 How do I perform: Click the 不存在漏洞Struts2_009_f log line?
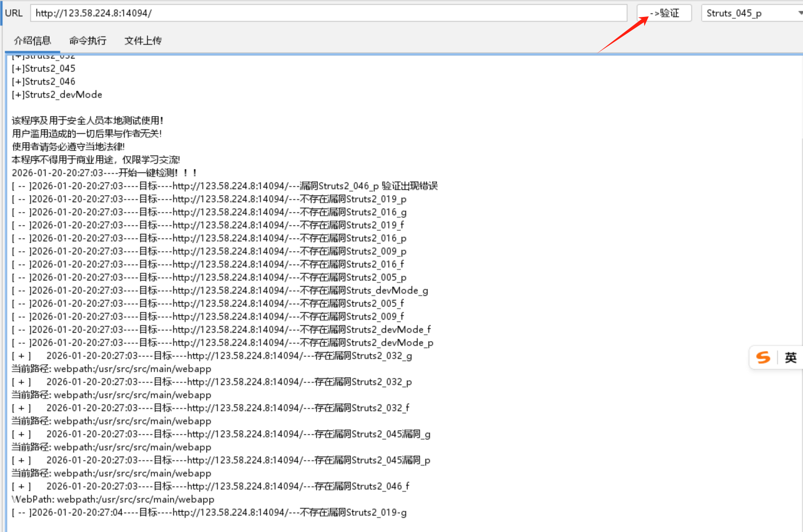point(208,316)
